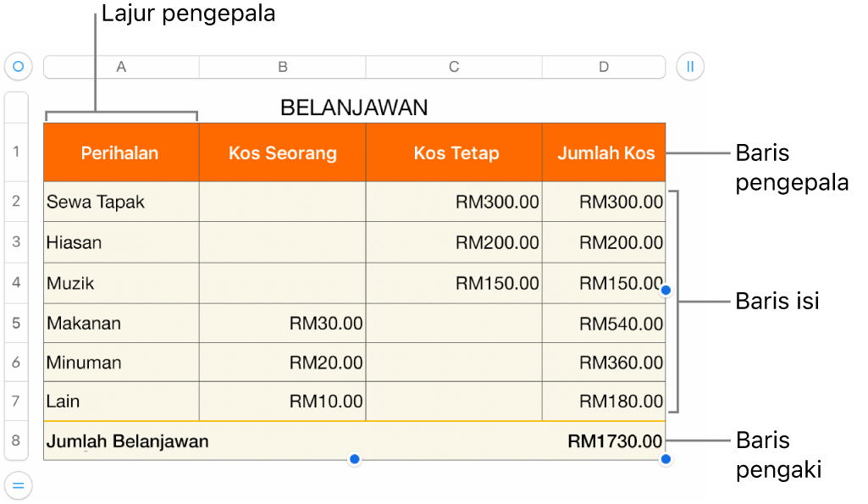Select column D header tab
Viewport: 868px width, 504px height.
point(604,67)
